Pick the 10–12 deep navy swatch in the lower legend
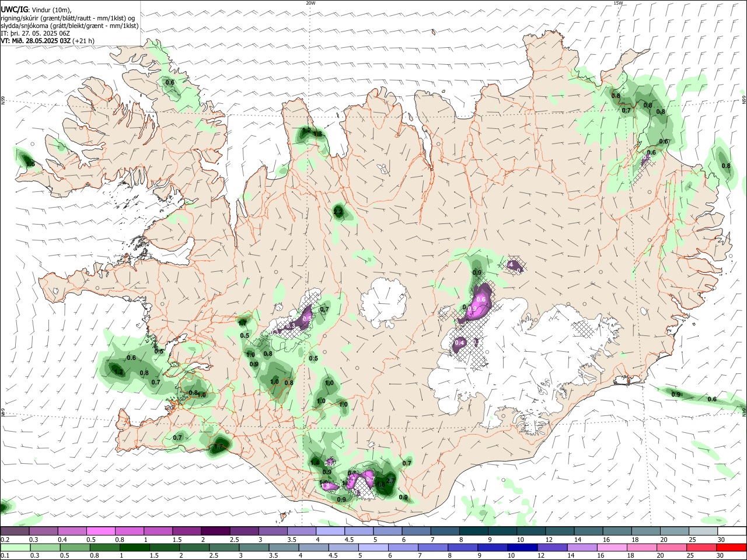Screen dimensions: 747x560 [522, 547]
